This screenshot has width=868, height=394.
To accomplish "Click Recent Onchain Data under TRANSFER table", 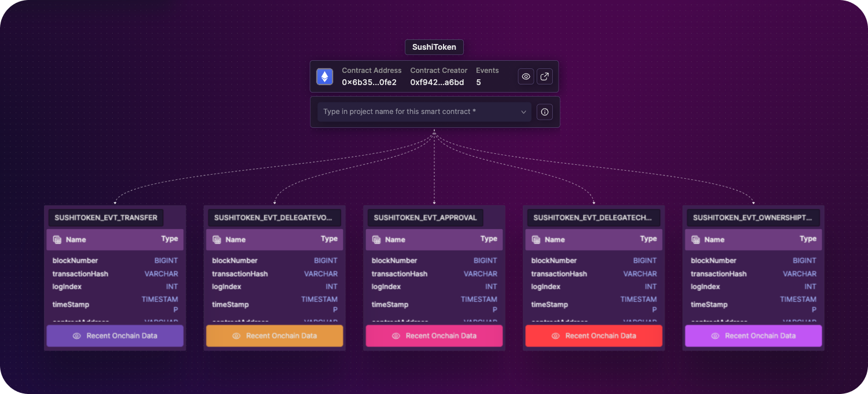I will (115, 336).
